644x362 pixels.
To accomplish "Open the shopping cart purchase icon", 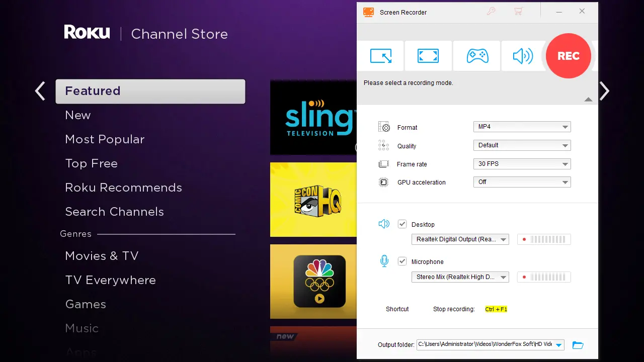I will [x=518, y=12].
